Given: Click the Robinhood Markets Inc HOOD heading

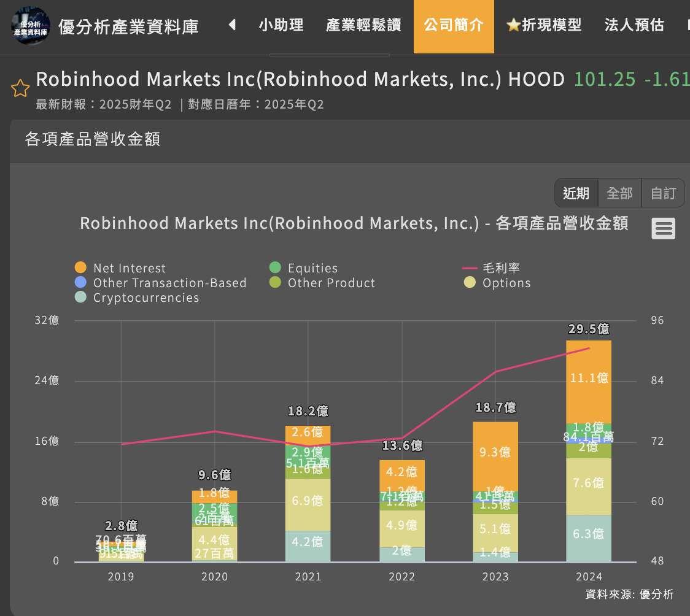Looking at the screenshot, I should click(x=300, y=80).
